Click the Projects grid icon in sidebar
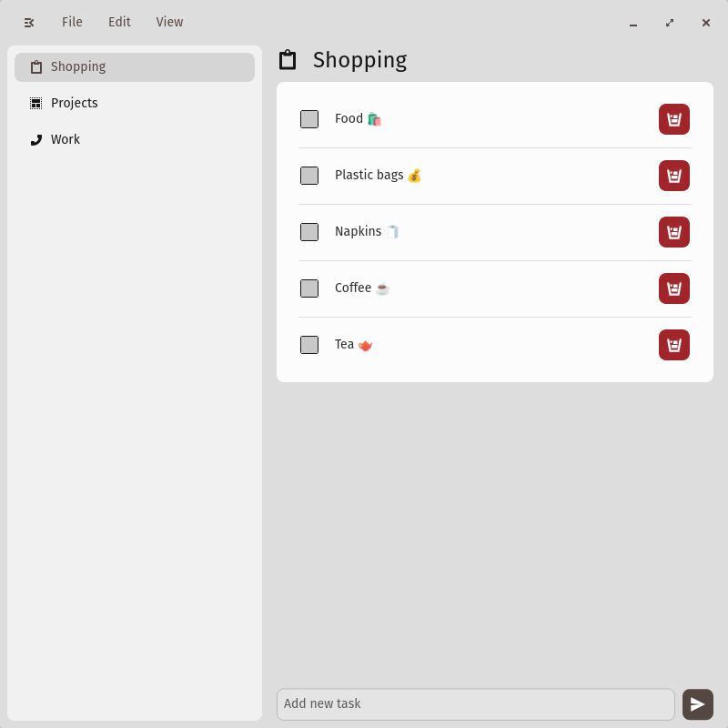Screen dimensions: 728x728 click(35, 103)
